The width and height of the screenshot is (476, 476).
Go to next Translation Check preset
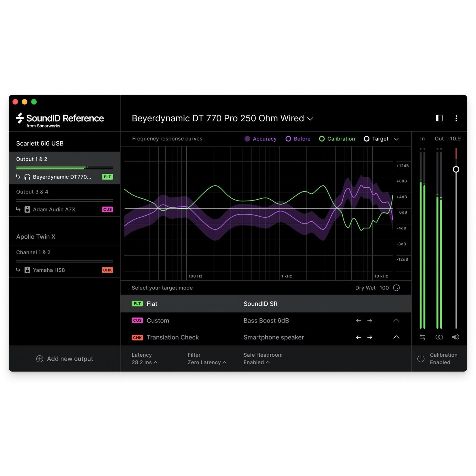coord(370,337)
